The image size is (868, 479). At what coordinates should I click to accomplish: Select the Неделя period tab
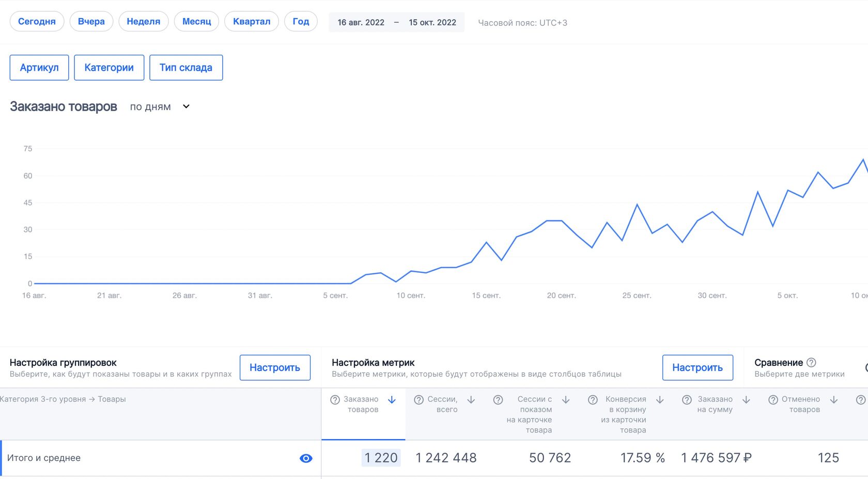(144, 21)
